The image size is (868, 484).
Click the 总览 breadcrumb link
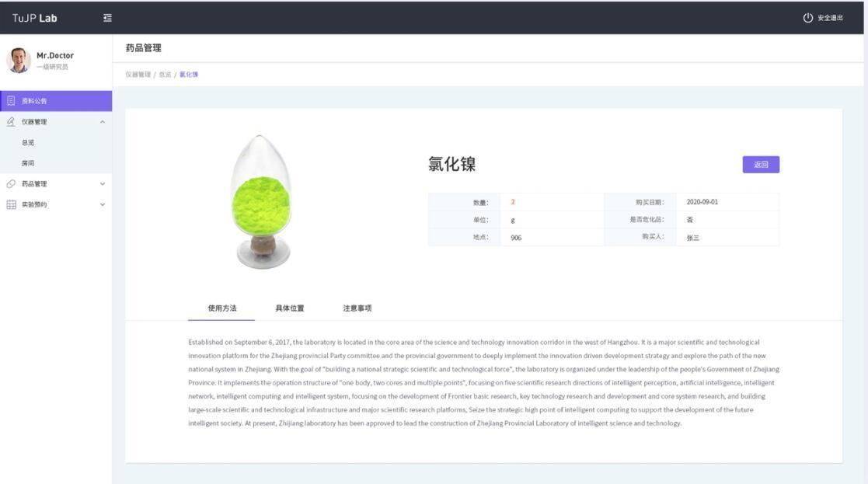[165, 75]
